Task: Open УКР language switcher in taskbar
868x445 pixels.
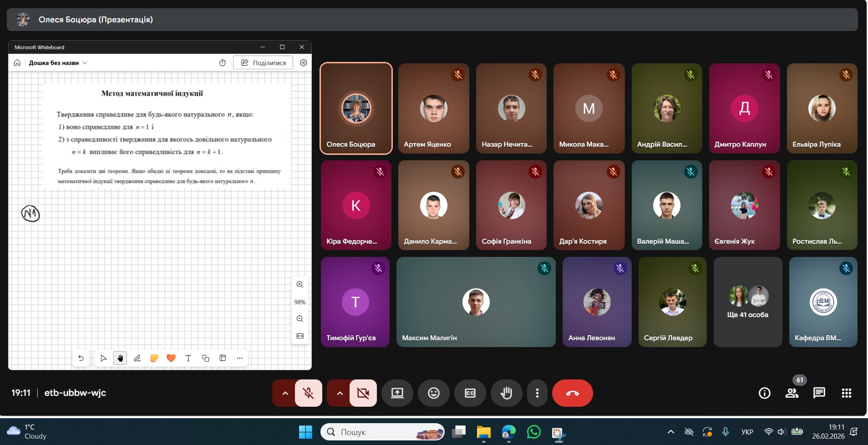Action: point(747,432)
